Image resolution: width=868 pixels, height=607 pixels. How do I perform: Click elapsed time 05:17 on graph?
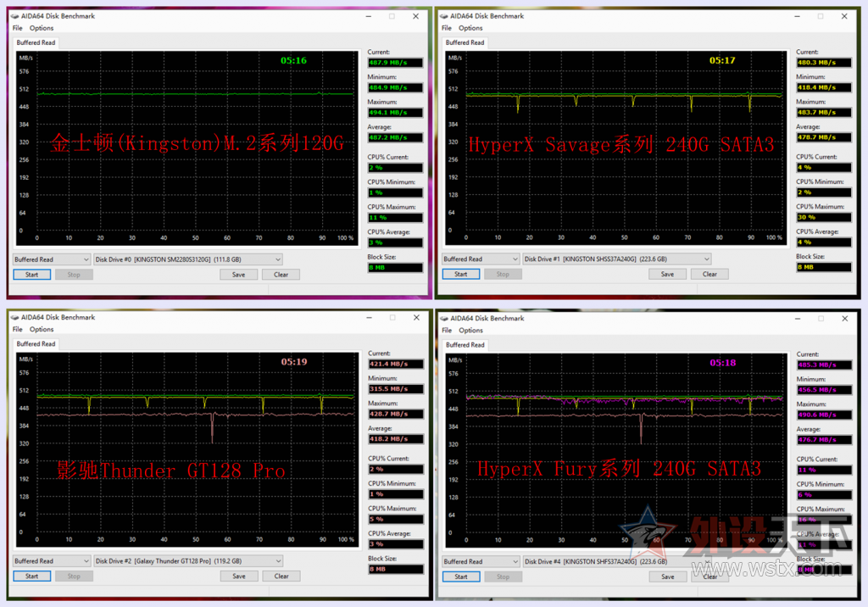pyautogui.click(x=722, y=60)
